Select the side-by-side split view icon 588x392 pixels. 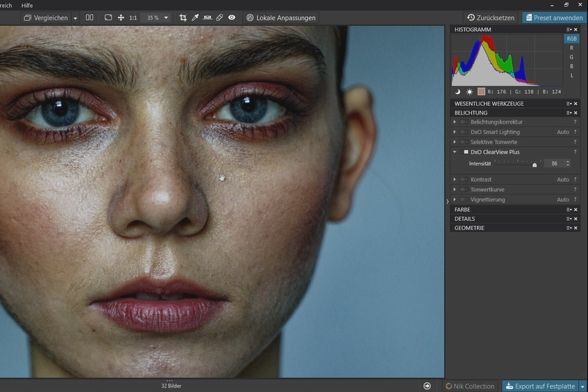pyautogui.click(x=89, y=18)
